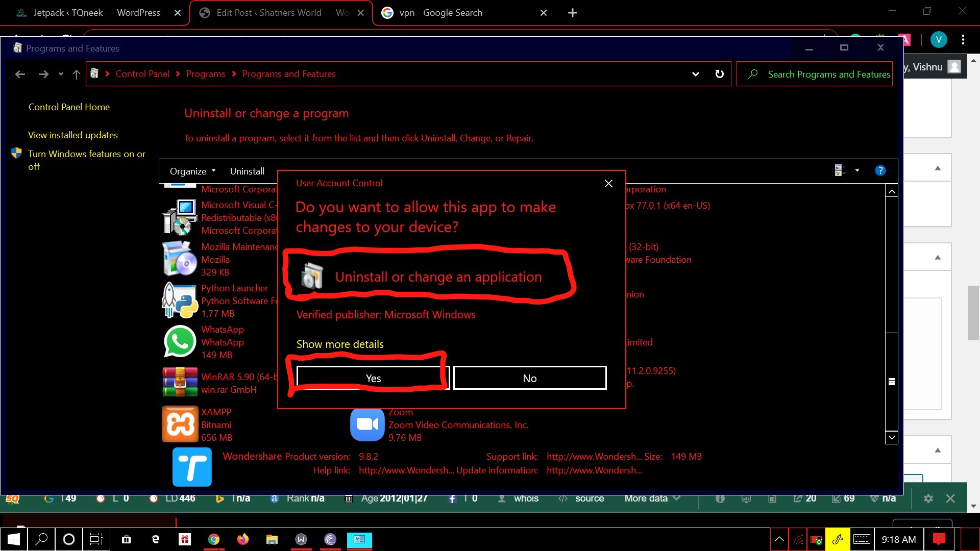This screenshot has width=980, height=551.
Task: Open Windows taskbar search
Action: point(41,539)
